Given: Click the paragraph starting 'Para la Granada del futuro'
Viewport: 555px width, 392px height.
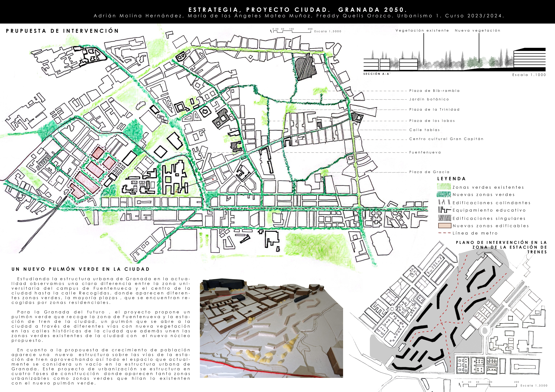Looking at the screenshot, I should [101, 326].
